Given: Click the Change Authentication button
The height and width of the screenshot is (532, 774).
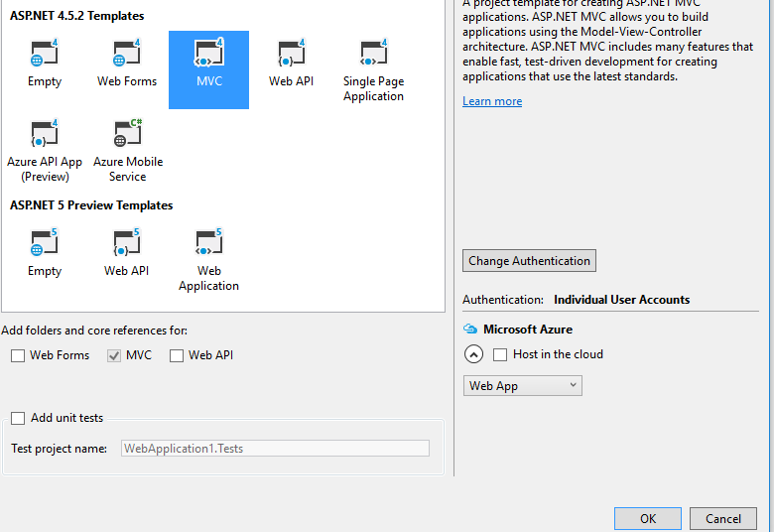Looking at the screenshot, I should click(x=529, y=261).
